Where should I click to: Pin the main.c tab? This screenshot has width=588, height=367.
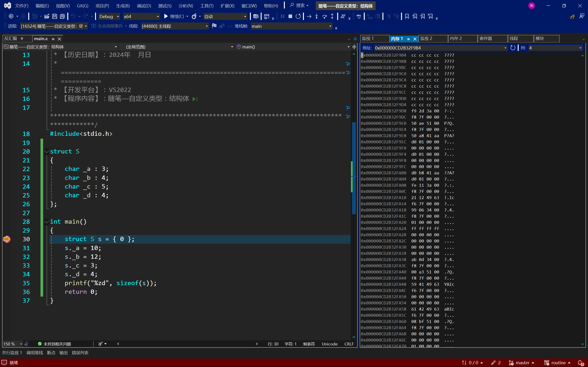click(53, 39)
